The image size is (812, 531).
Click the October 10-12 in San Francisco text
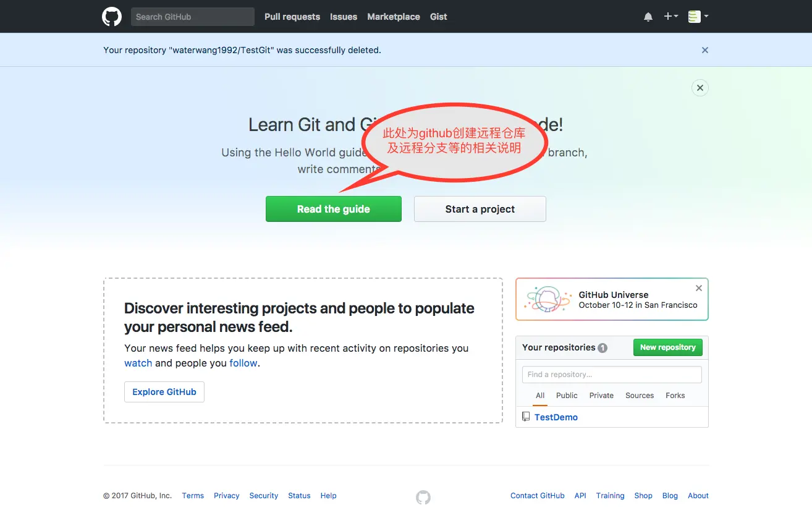click(x=638, y=305)
